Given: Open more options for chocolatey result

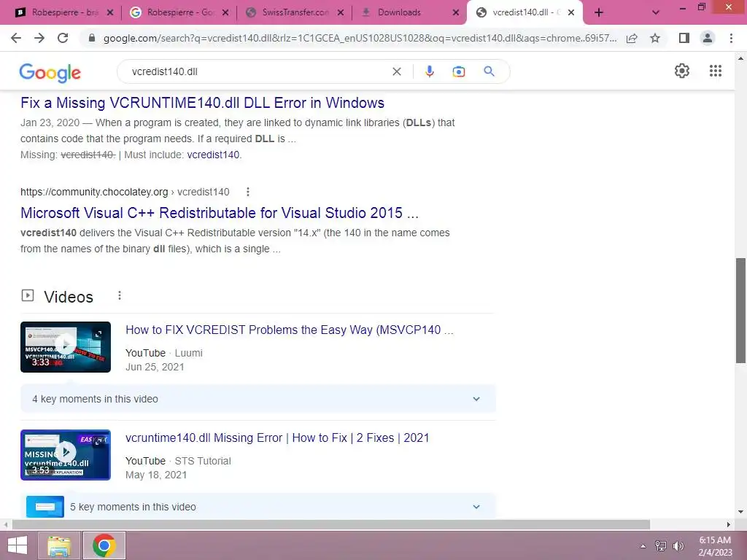Looking at the screenshot, I should coord(248,192).
